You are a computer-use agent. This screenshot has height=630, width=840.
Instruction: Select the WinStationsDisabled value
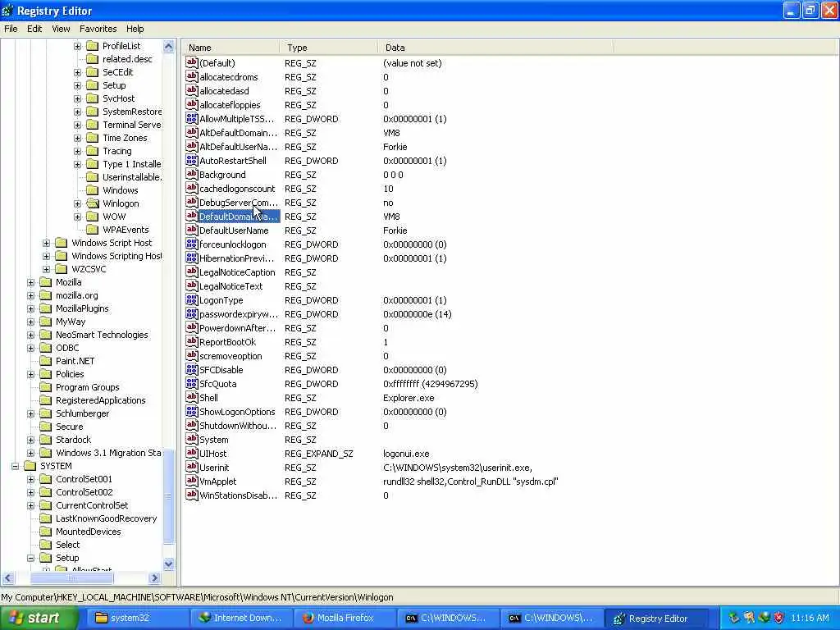[239, 495]
